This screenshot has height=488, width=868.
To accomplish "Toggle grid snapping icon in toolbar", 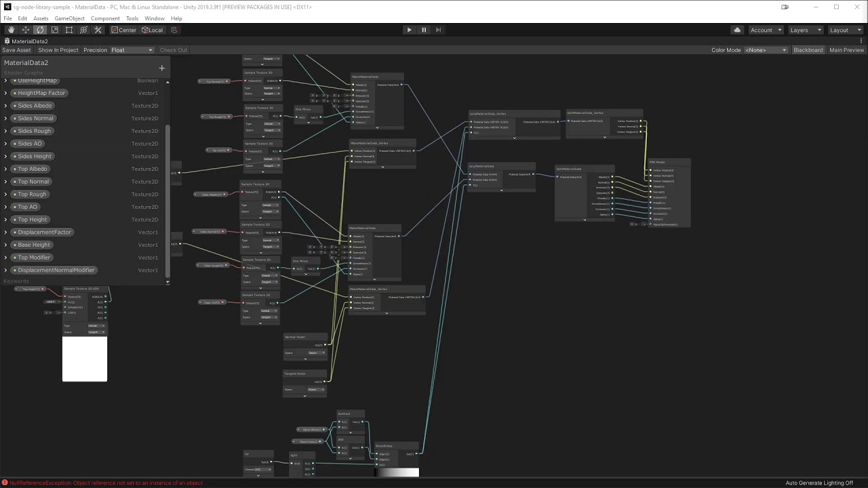I will coord(174,30).
